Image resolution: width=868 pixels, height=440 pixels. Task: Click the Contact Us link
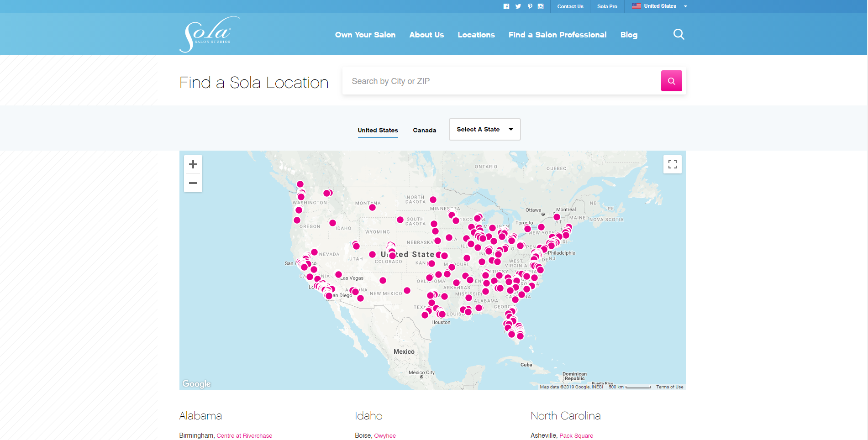pyautogui.click(x=570, y=6)
